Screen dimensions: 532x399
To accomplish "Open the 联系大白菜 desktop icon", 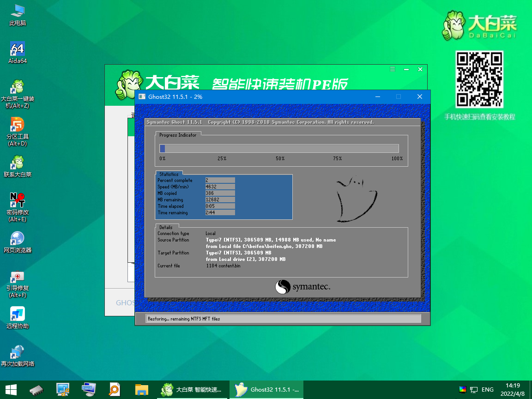I will (17, 166).
